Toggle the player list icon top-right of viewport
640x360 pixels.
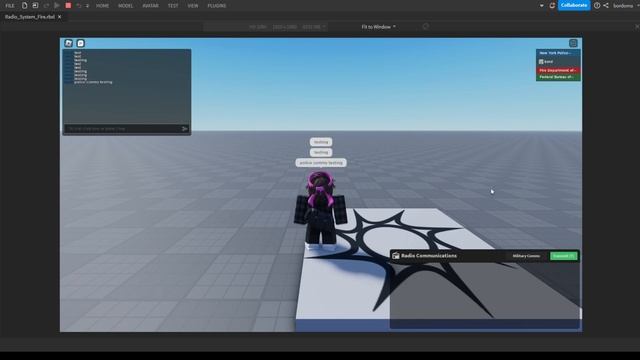coord(573,43)
